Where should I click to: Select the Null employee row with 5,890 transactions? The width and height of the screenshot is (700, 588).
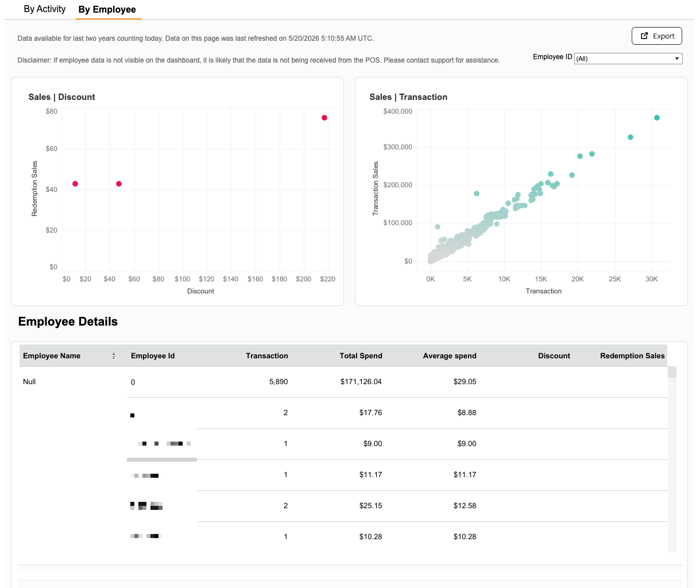click(x=343, y=382)
